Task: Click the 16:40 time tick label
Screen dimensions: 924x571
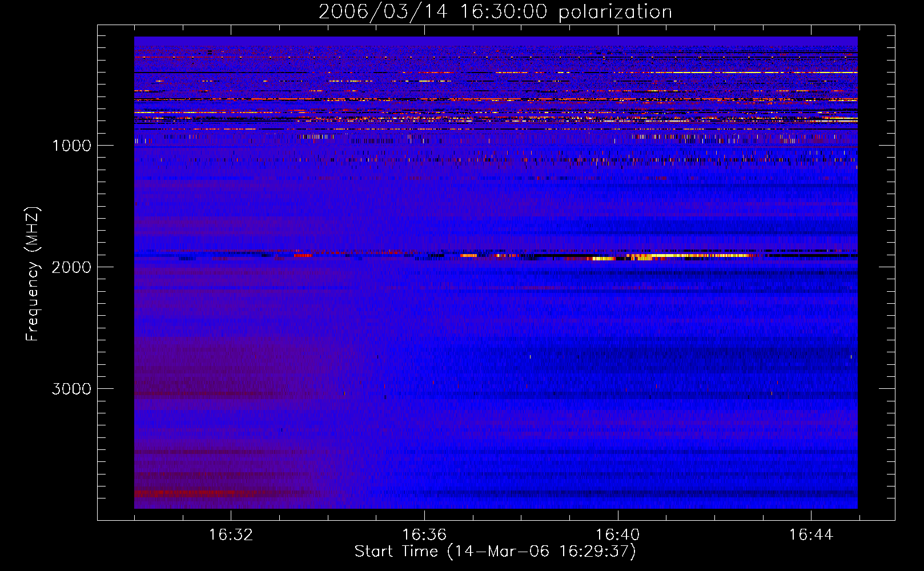Action: click(x=618, y=535)
